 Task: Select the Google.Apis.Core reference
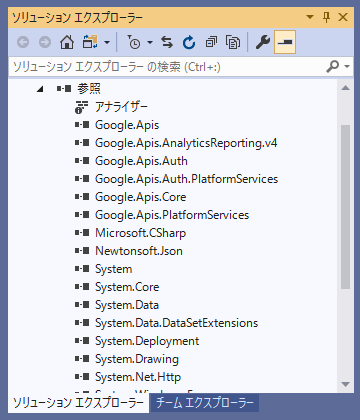(x=140, y=197)
